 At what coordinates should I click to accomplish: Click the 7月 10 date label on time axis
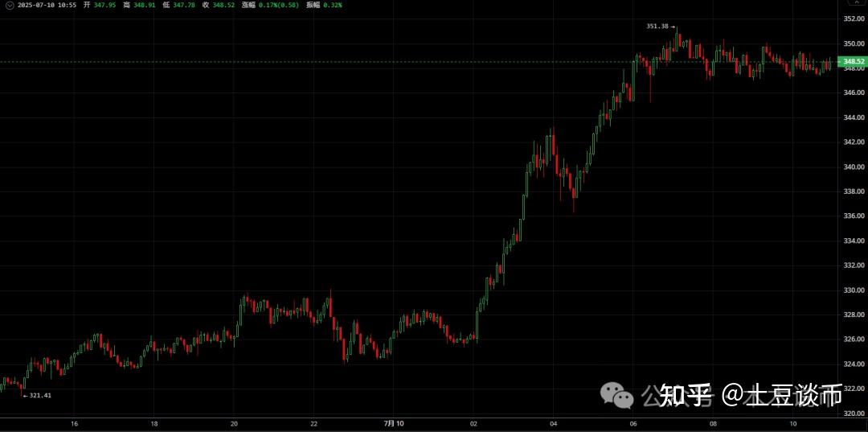394,423
